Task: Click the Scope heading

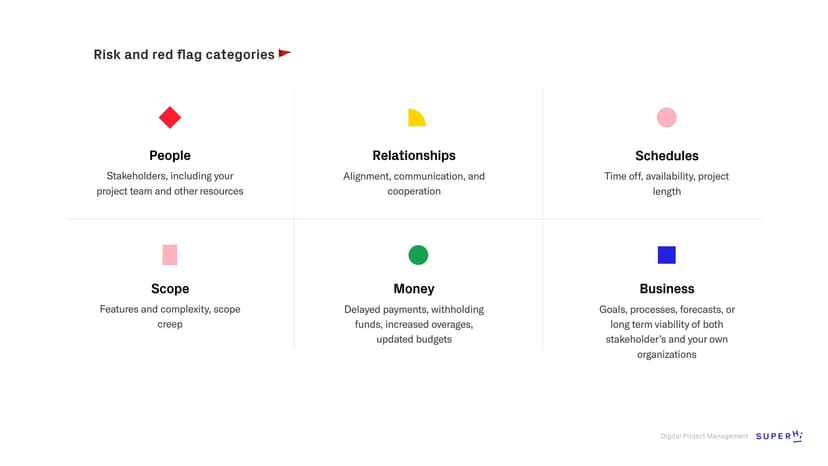Action: 170,289
